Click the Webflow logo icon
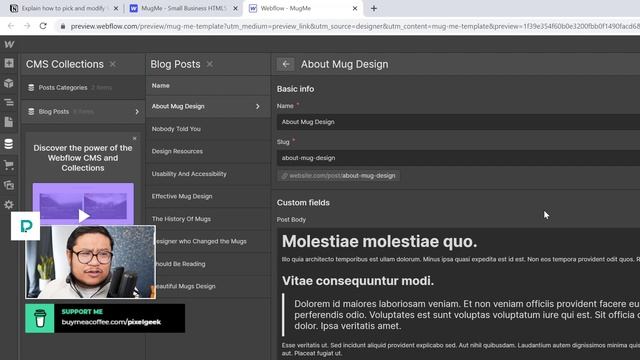Viewport: 640px width, 360px height. 9,44
